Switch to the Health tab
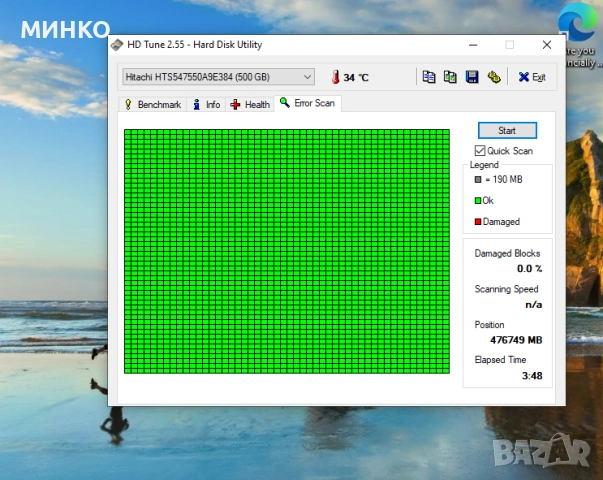Screen dimensions: 603x480 pyautogui.click(x=250, y=104)
